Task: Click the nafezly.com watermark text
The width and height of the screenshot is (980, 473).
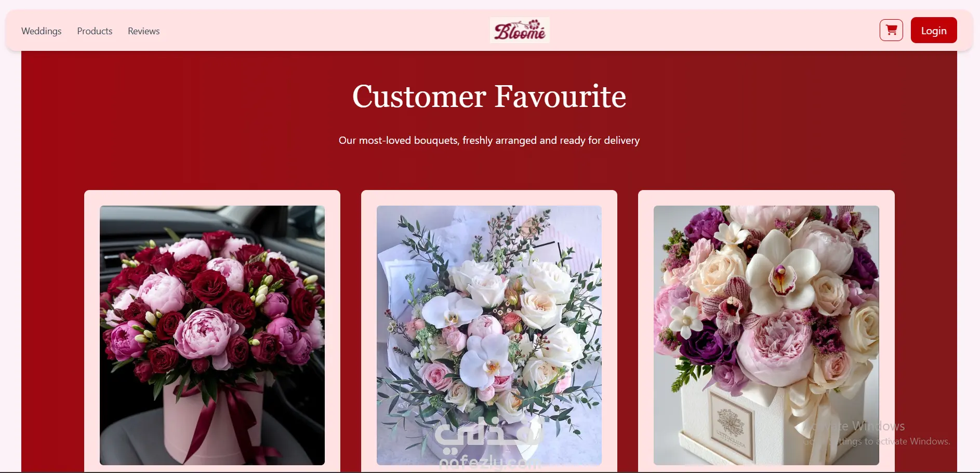Action: tap(490, 462)
